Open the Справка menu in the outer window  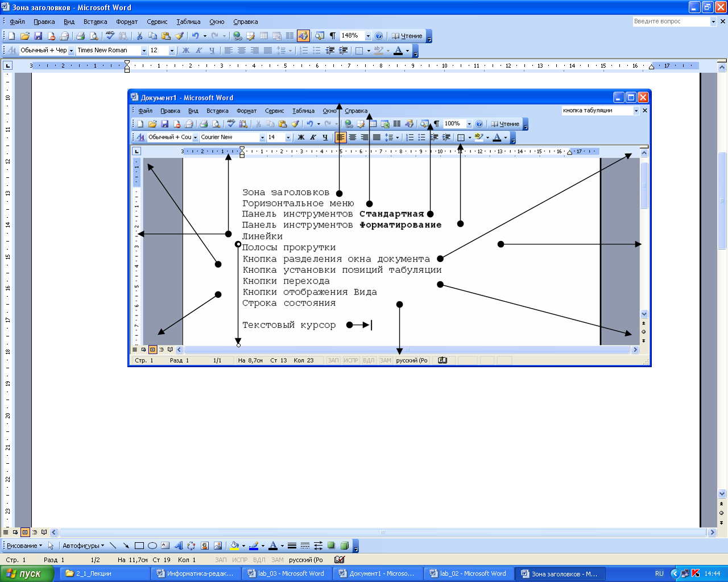point(245,22)
